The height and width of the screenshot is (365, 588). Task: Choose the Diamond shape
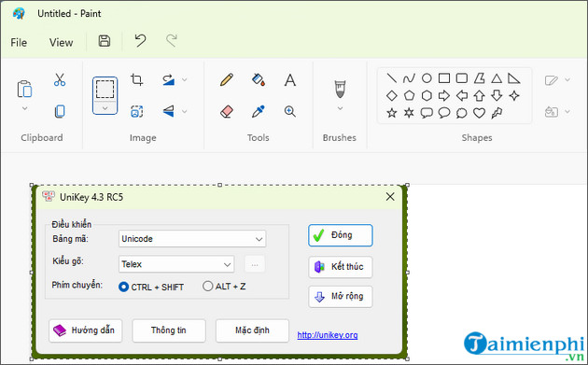point(391,95)
